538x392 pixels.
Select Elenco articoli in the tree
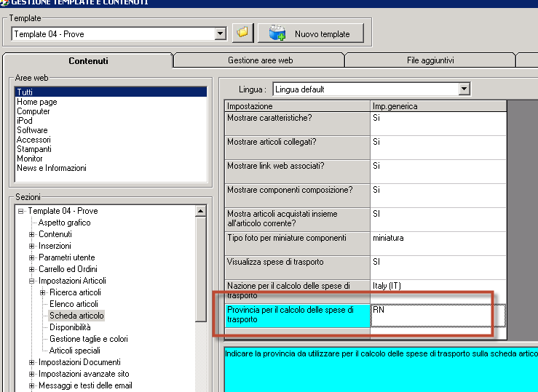coord(74,304)
